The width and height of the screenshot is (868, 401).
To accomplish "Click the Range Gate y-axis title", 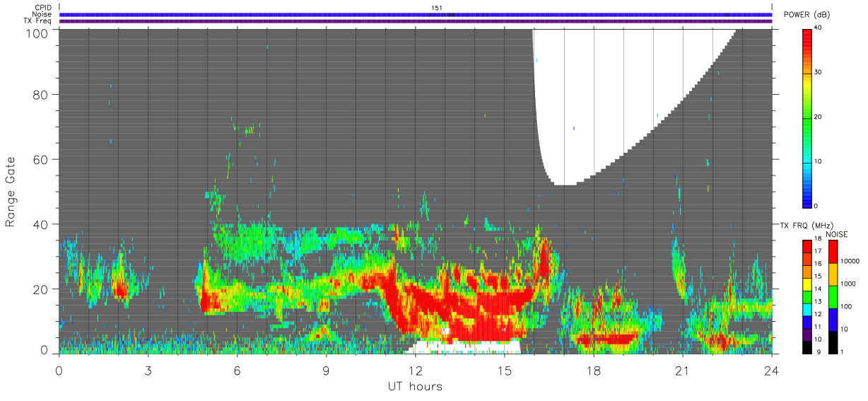I will [x=11, y=191].
